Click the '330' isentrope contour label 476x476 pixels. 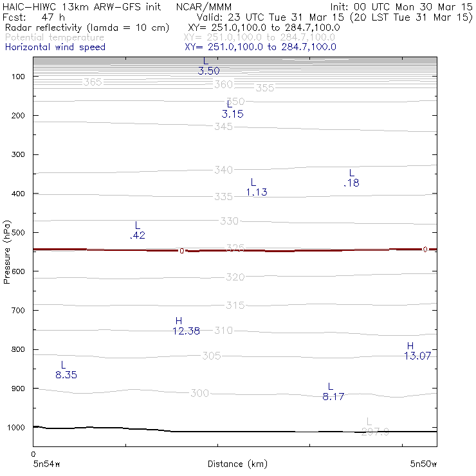pos(230,221)
